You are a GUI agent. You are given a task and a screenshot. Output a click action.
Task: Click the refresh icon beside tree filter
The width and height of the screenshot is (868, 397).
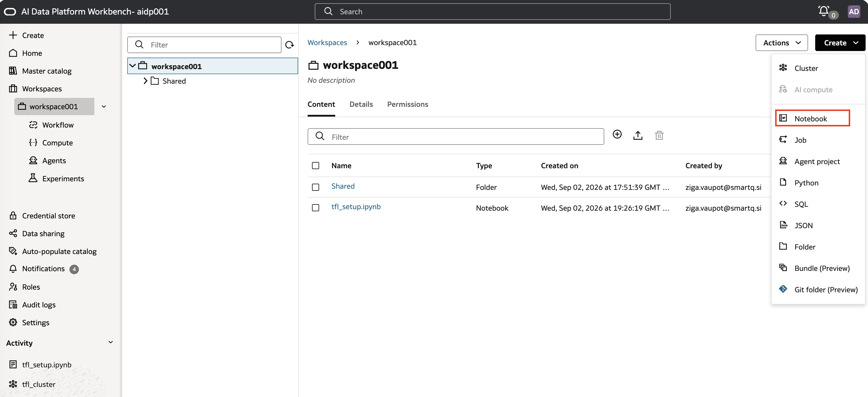(290, 45)
